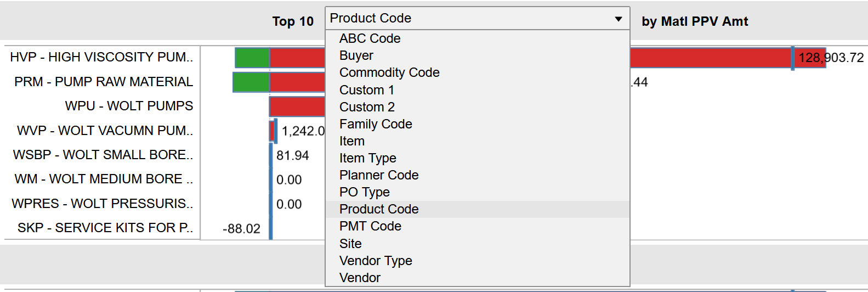Click green bar for PRM row

(x=251, y=82)
